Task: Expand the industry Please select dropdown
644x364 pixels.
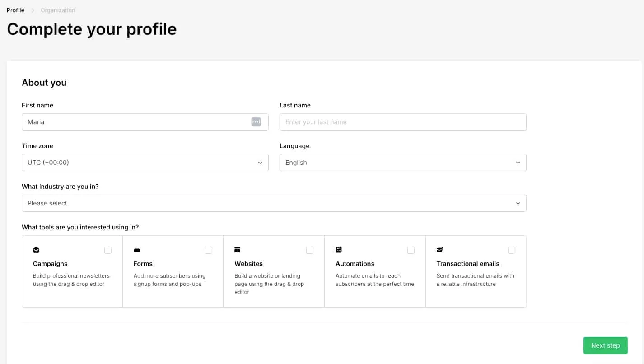Action: 274,203
